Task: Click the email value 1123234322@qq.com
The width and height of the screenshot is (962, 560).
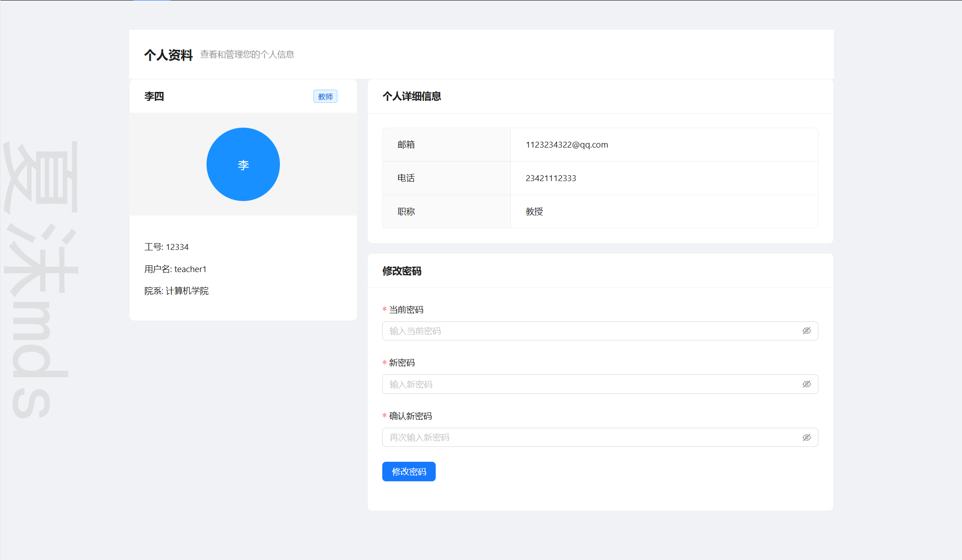Action: point(567,145)
